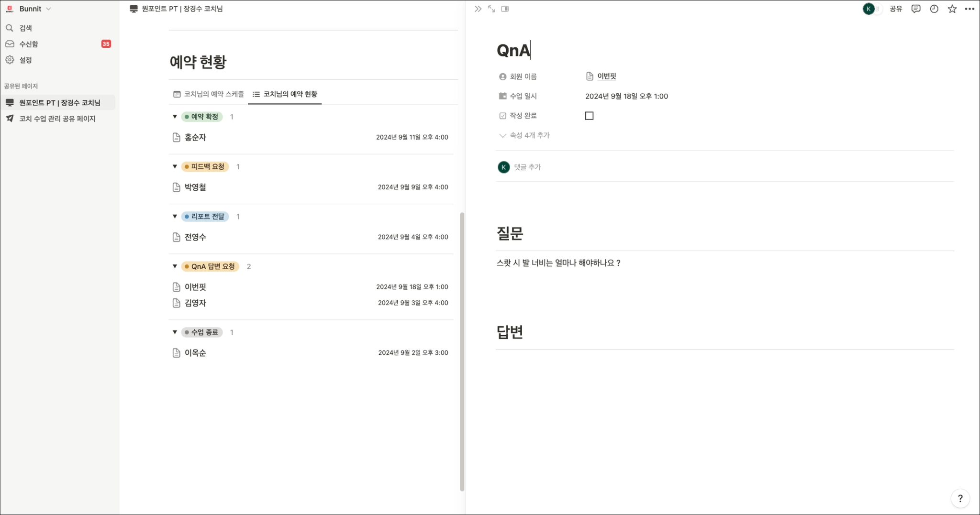The image size is (980, 515).
Task: Open the 이번핏 member name link
Action: (x=606, y=77)
